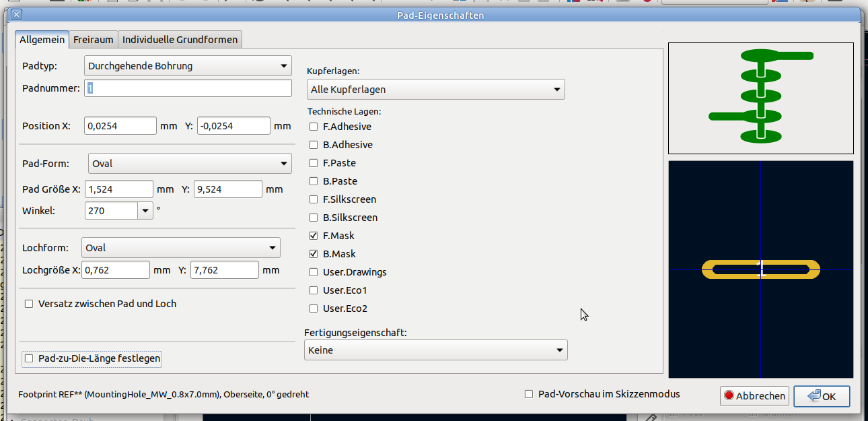The height and width of the screenshot is (421, 868).
Task: Click the Lochgröße Y field
Action: point(225,270)
